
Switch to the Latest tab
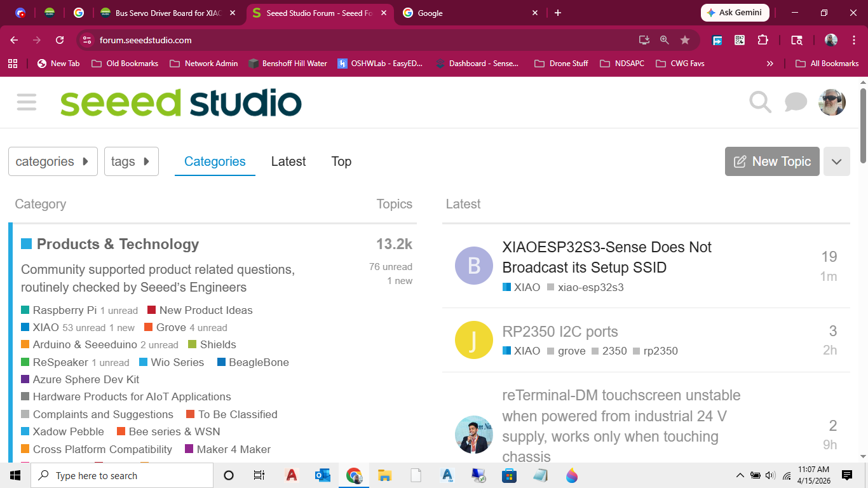(288, 161)
